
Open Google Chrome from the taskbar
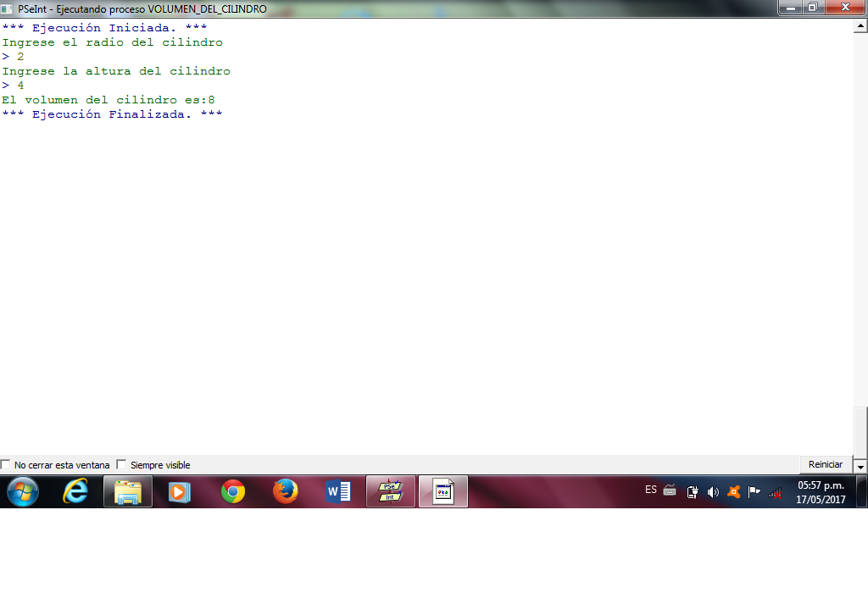click(233, 491)
